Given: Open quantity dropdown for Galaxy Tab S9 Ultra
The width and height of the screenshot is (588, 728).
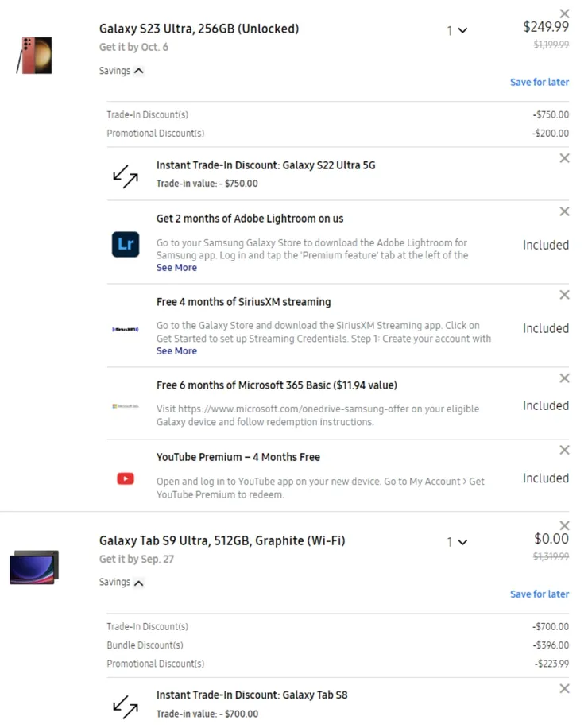Looking at the screenshot, I should (457, 542).
